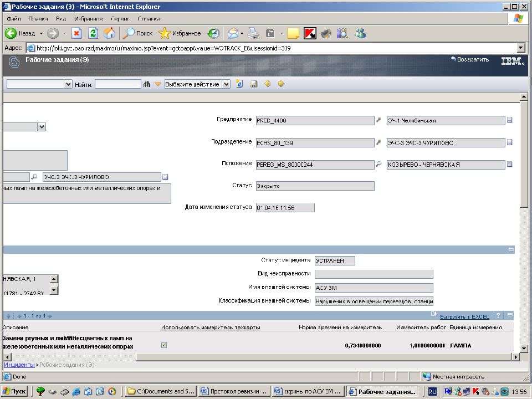Image resolution: width=532 pixels, height=399 pixels.
Task: Click the Mail envelope icon in IE toolbar
Action: [x=233, y=33]
